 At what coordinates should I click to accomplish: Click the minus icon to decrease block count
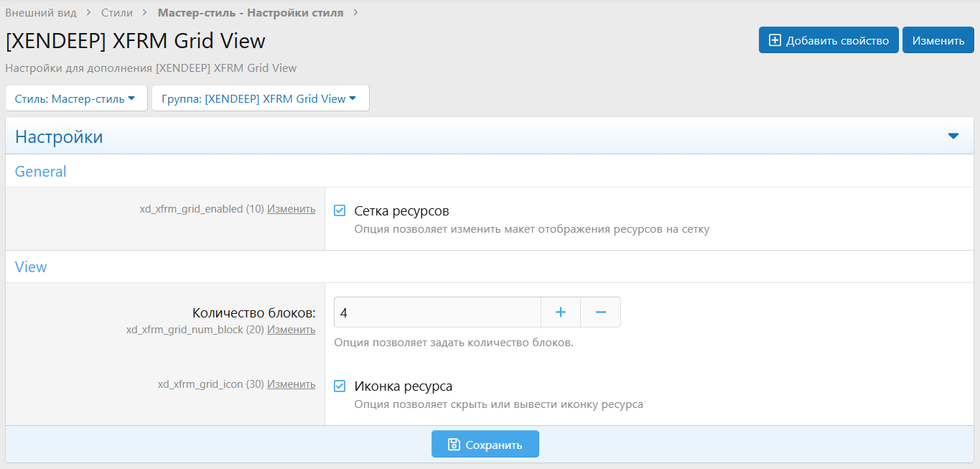pos(601,312)
